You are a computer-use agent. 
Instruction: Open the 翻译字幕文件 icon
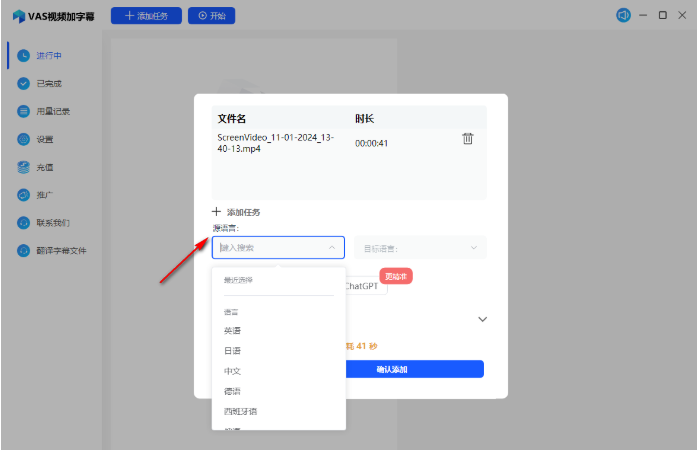pyautogui.click(x=23, y=251)
